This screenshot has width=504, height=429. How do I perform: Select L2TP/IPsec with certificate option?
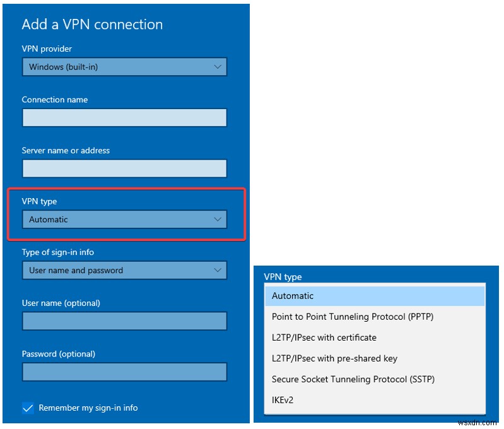pos(375,338)
